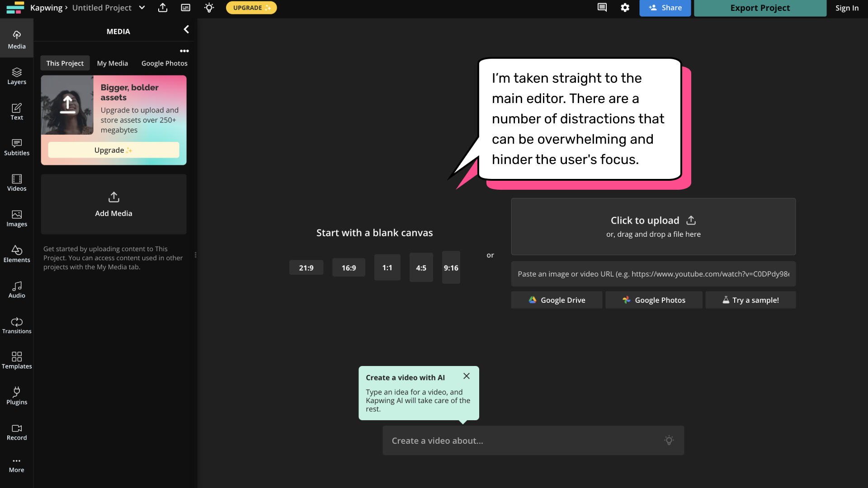The height and width of the screenshot is (488, 868).
Task: Open the Plugins panel
Action: pyautogui.click(x=17, y=396)
